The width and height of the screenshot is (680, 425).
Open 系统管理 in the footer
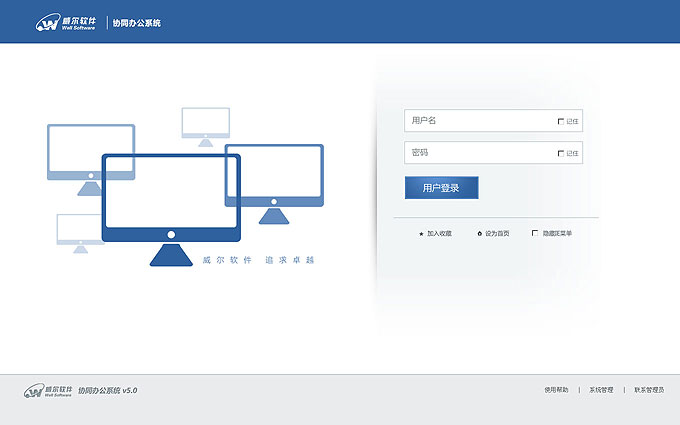(x=600, y=390)
